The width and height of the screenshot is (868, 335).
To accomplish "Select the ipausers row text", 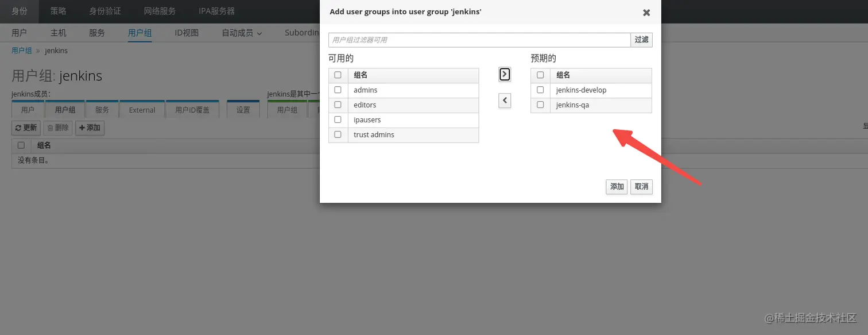I will coord(367,120).
